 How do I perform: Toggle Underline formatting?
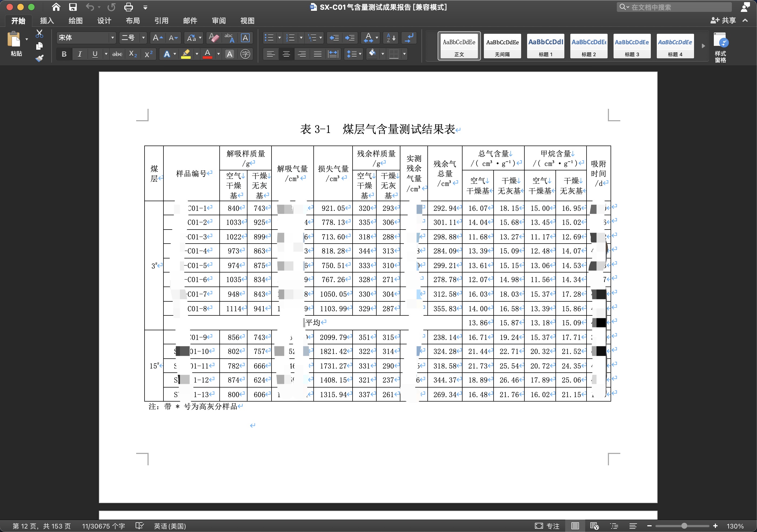[95, 54]
